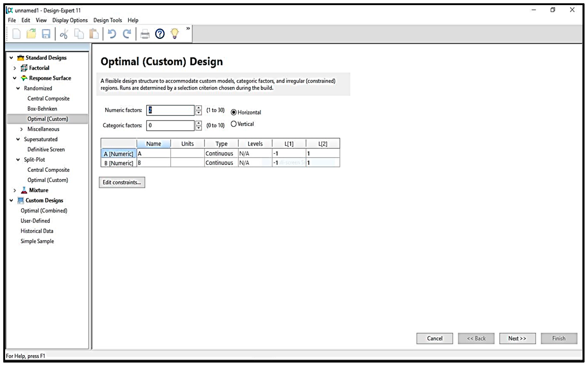Open Help via question mark icon
Screen dimensions: 588x366
tap(160, 34)
